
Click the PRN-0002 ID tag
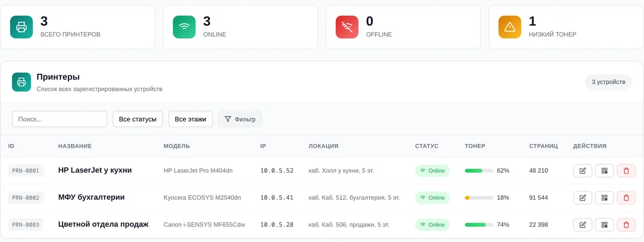[25, 198]
